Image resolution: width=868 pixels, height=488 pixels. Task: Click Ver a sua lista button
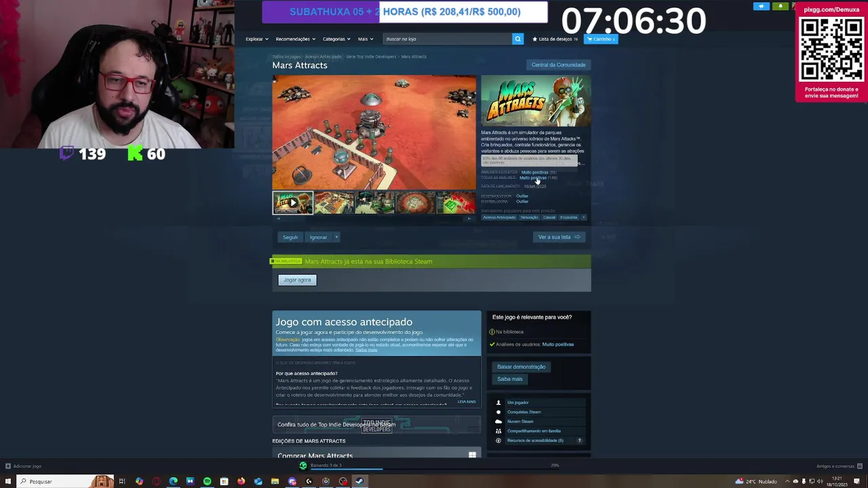point(559,237)
